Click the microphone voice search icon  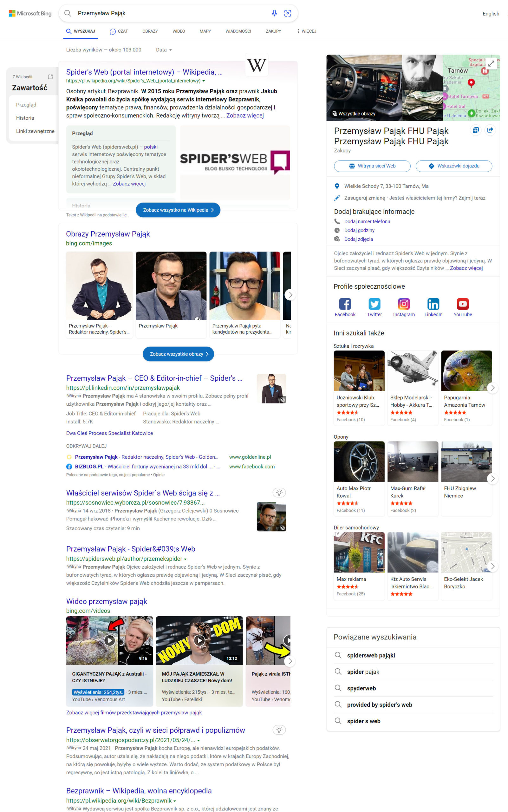[274, 13]
